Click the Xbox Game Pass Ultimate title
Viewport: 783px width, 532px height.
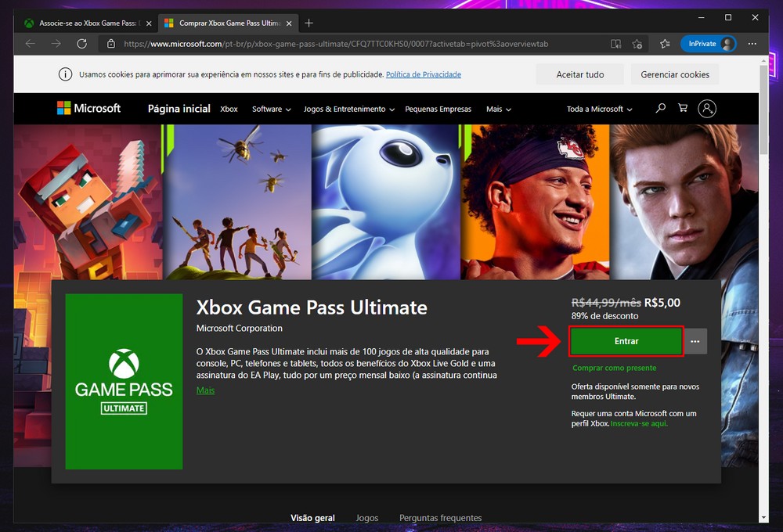click(x=312, y=307)
